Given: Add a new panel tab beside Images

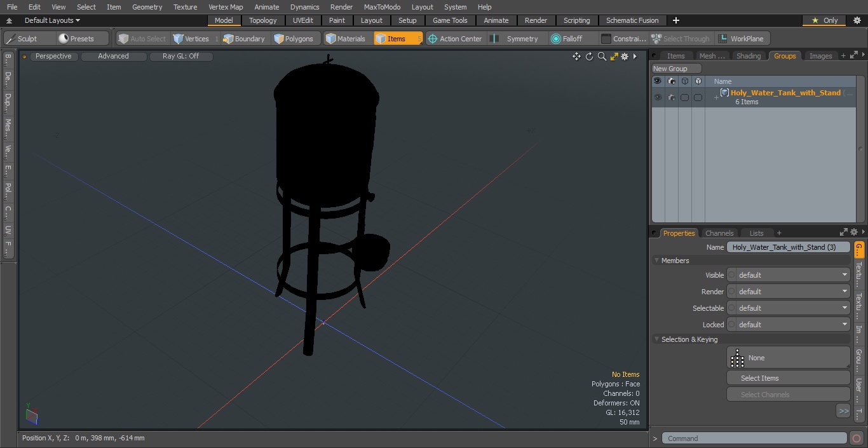Looking at the screenshot, I should point(843,56).
